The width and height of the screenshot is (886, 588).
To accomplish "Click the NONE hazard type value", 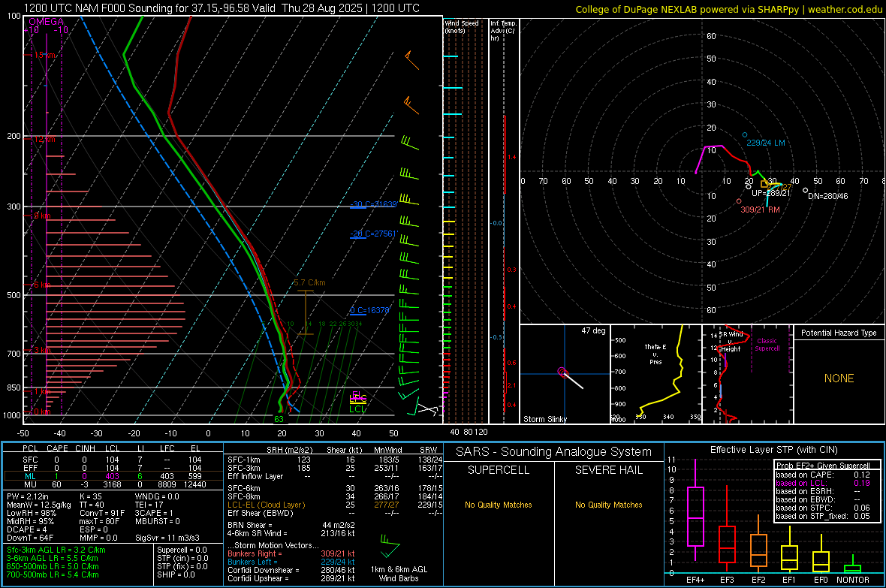I will tap(839, 378).
